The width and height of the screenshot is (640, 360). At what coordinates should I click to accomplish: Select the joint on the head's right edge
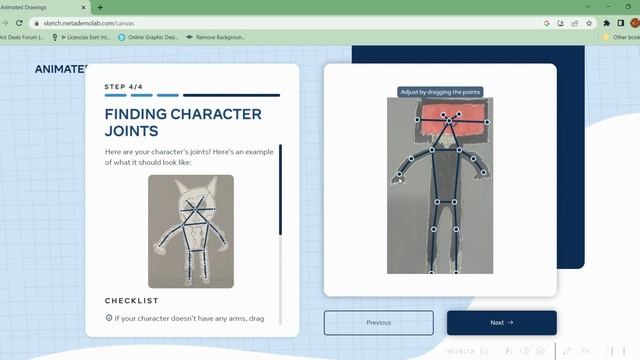tap(487, 122)
